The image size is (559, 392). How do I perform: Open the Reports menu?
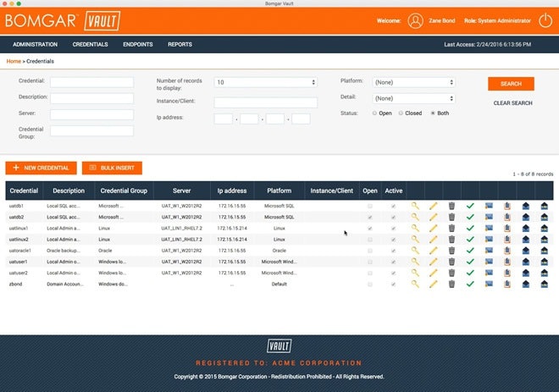point(180,45)
